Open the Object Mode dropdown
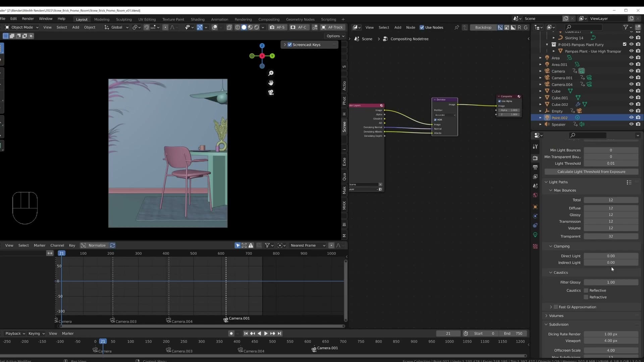 tap(21, 27)
